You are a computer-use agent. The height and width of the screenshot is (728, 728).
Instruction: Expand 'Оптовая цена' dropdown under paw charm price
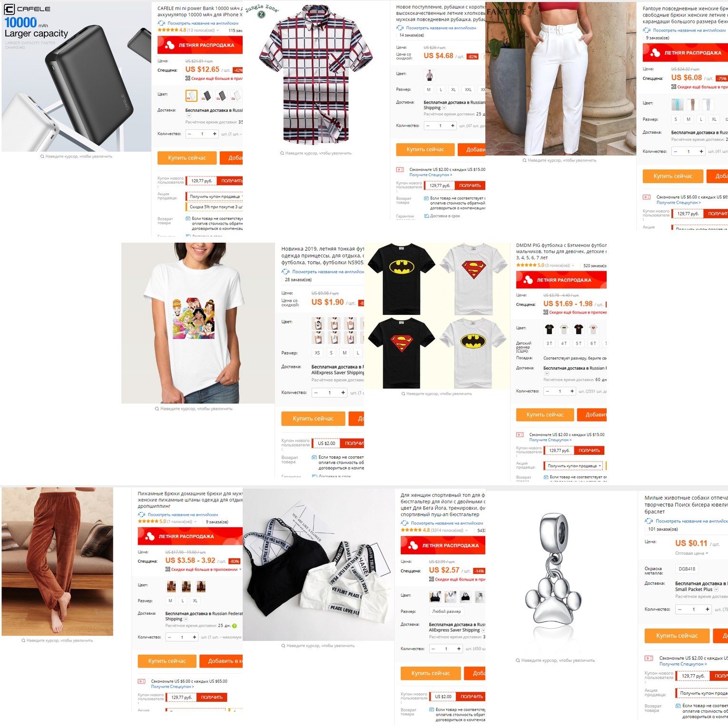click(x=691, y=553)
